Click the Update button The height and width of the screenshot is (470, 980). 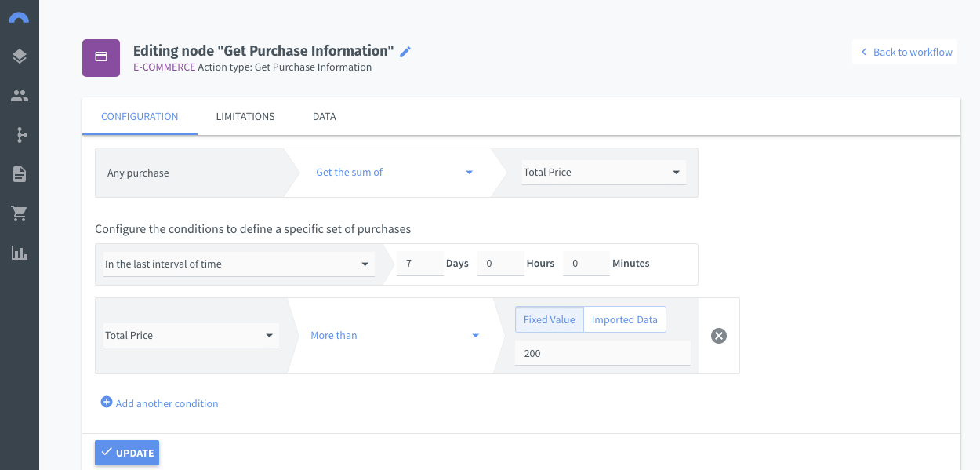[x=127, y=453]
